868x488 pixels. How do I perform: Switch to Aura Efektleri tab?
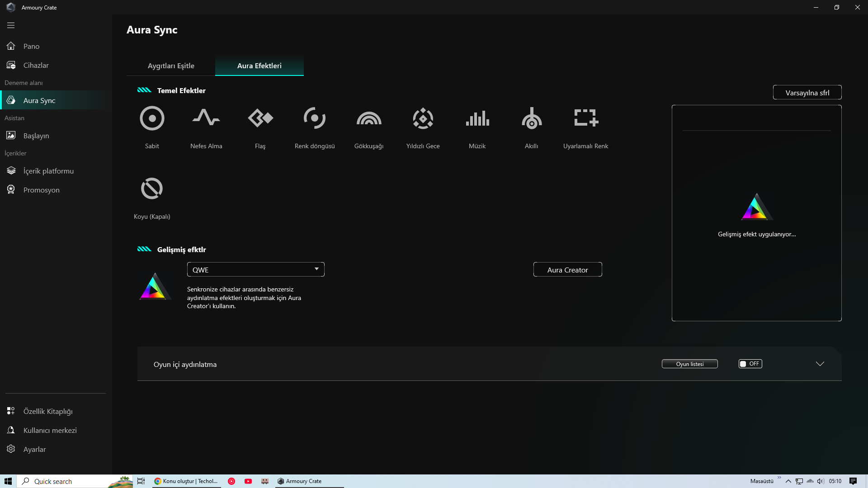(259, 66)
